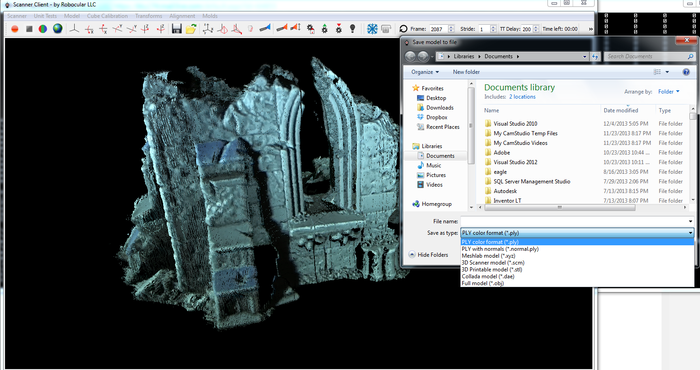
Task: Open the view options dropdown arrow
Action: click(667, 72)
